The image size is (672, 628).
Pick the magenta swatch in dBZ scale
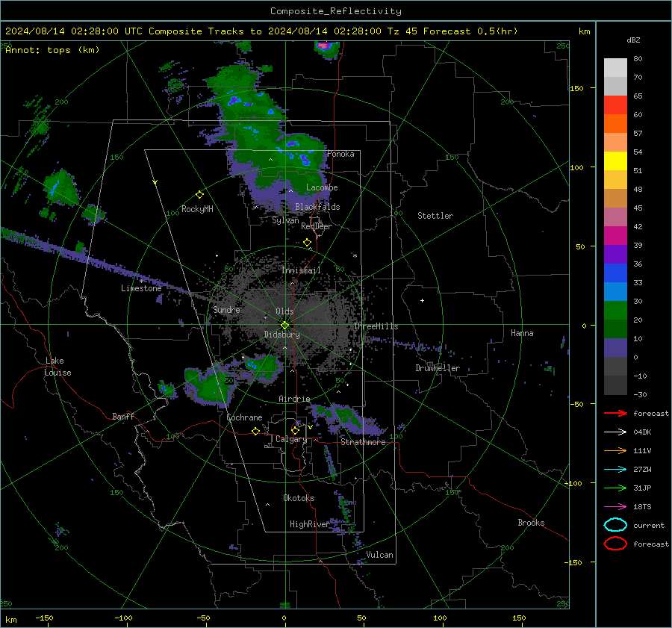tap(615, 236)
